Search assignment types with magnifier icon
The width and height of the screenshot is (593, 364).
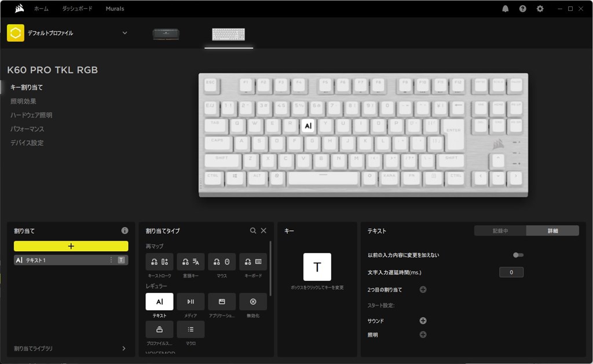(x=253, y=230)
